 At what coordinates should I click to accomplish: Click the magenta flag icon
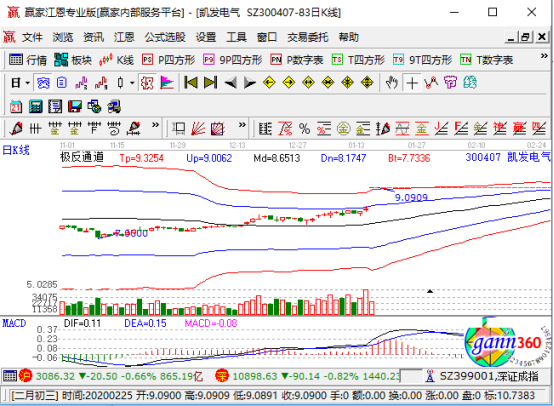pos(167,83)
